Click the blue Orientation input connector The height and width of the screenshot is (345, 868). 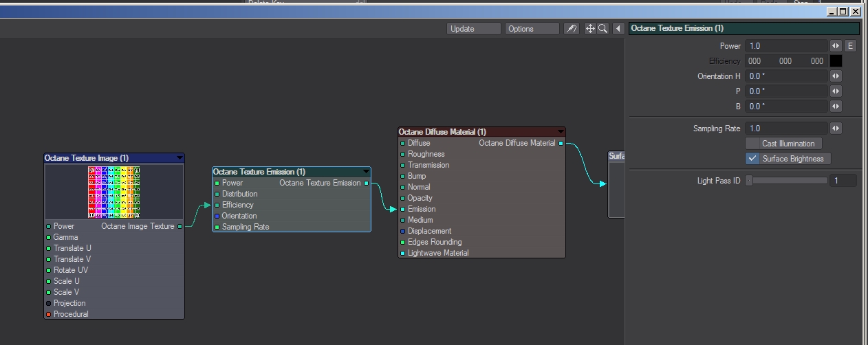pos(217,216)
